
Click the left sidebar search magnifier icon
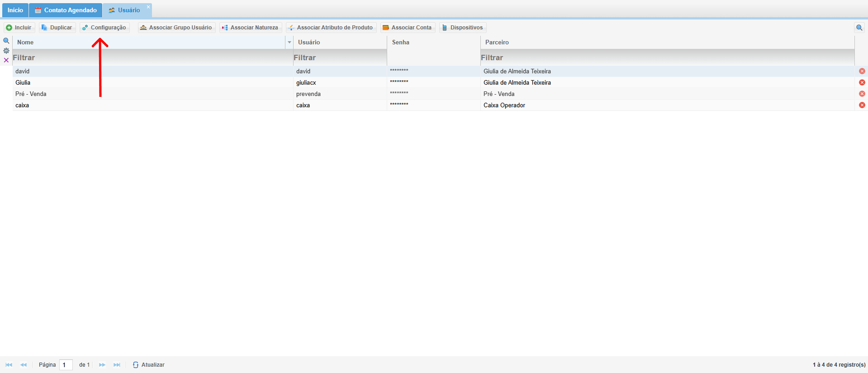pos(6,41)
